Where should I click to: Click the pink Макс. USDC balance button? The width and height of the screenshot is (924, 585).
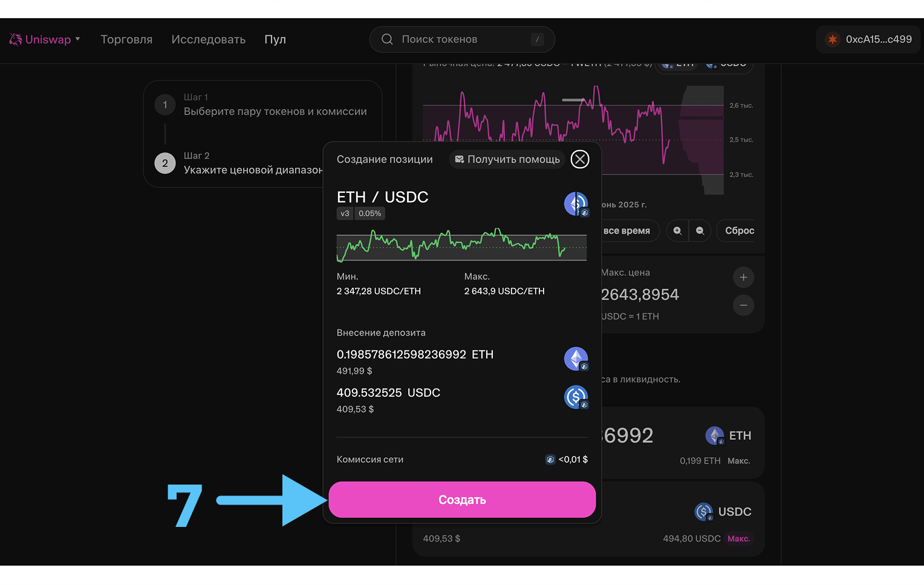point(738,538)
